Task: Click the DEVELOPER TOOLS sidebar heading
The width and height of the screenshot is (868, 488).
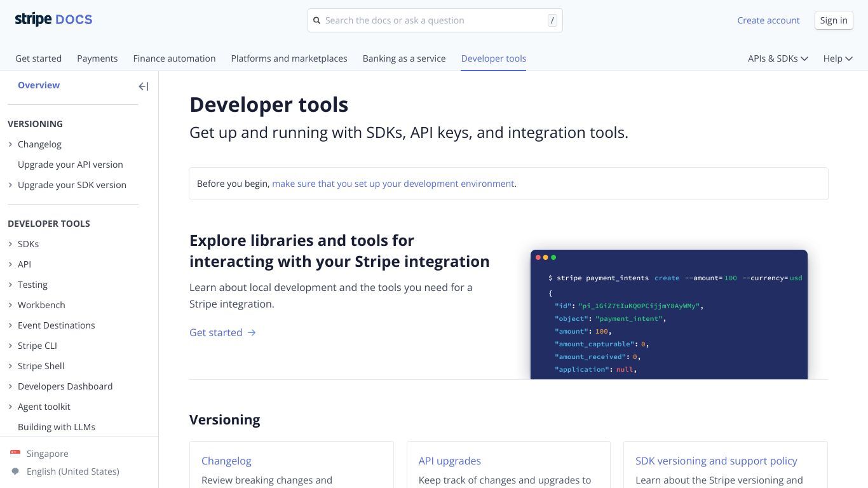Action: (x=49, y=224)
